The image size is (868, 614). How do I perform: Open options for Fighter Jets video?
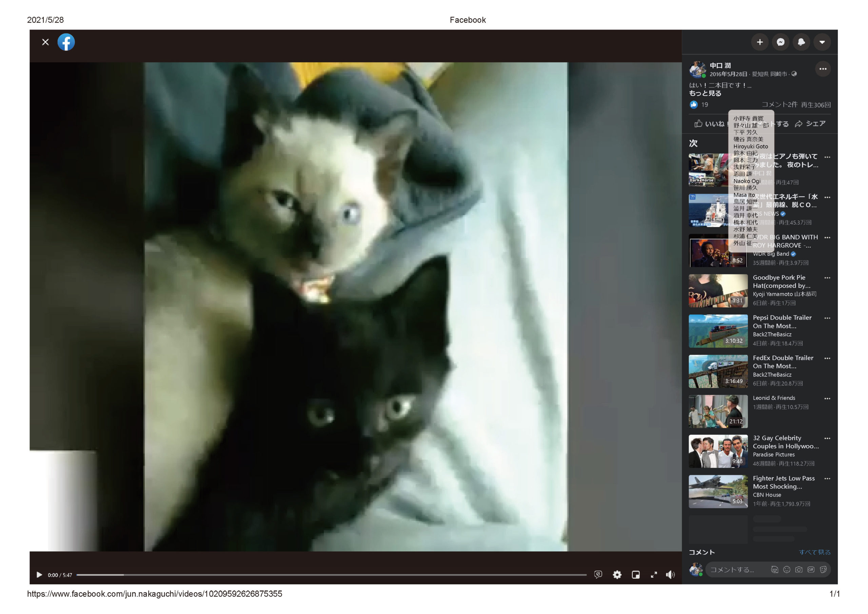(827, 479)
